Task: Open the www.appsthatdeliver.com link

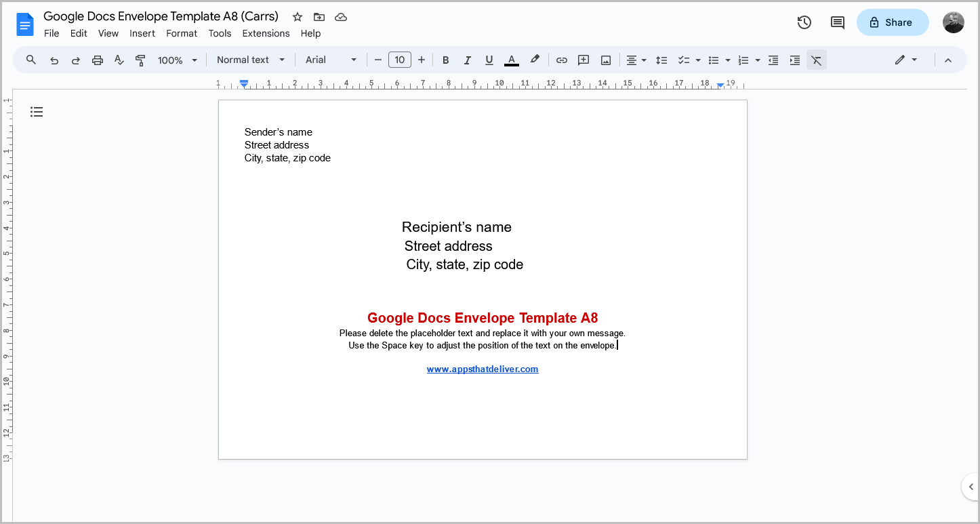Action: point(482,369)
